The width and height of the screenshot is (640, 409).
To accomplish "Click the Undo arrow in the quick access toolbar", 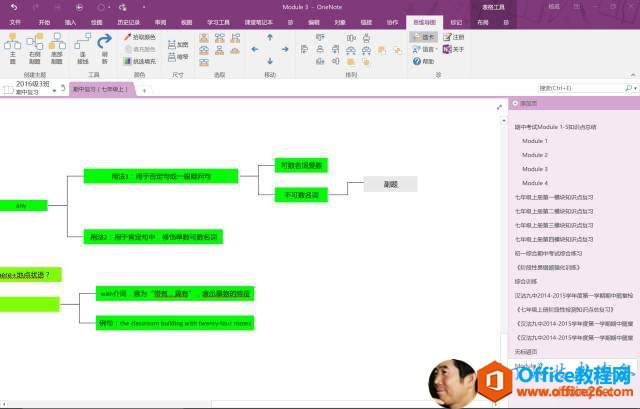I will (x=14, y=7).
